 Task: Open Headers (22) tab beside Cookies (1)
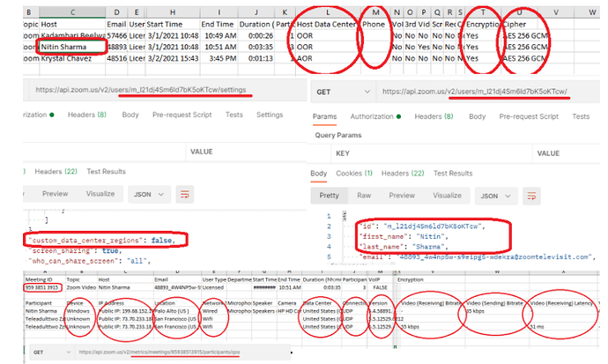click(x=403, y=174)
